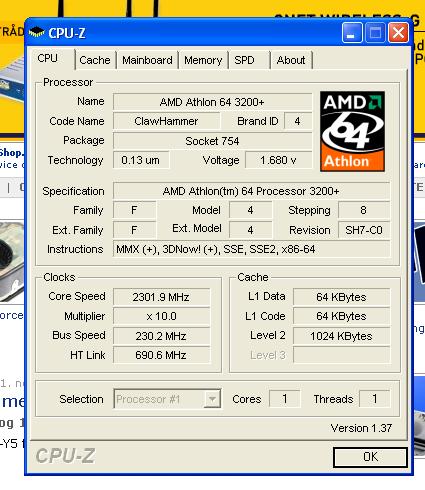Select the Memory tab
Image resolution: width=425 pixels, height=490 pixels.
point(203,60)
